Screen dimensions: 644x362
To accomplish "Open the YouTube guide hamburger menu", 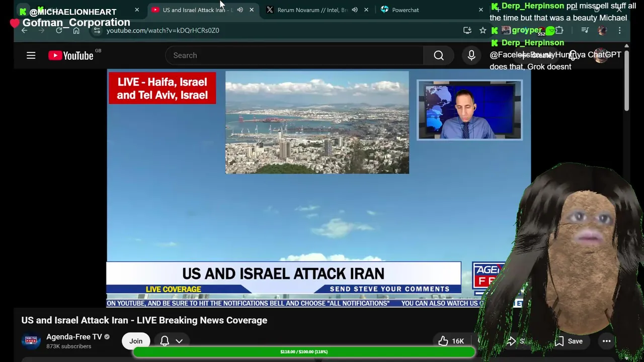I will (31, 55).
